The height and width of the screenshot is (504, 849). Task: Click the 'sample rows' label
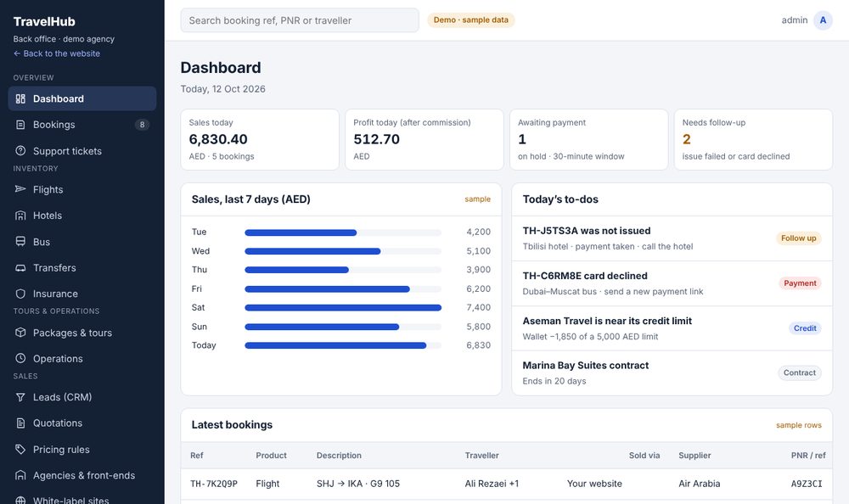click(799, 425)
